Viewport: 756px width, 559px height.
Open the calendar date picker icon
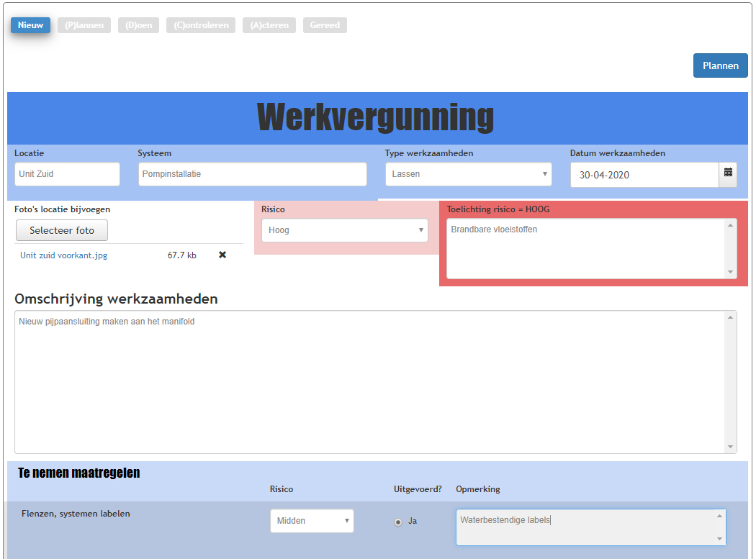click(728, 174)
